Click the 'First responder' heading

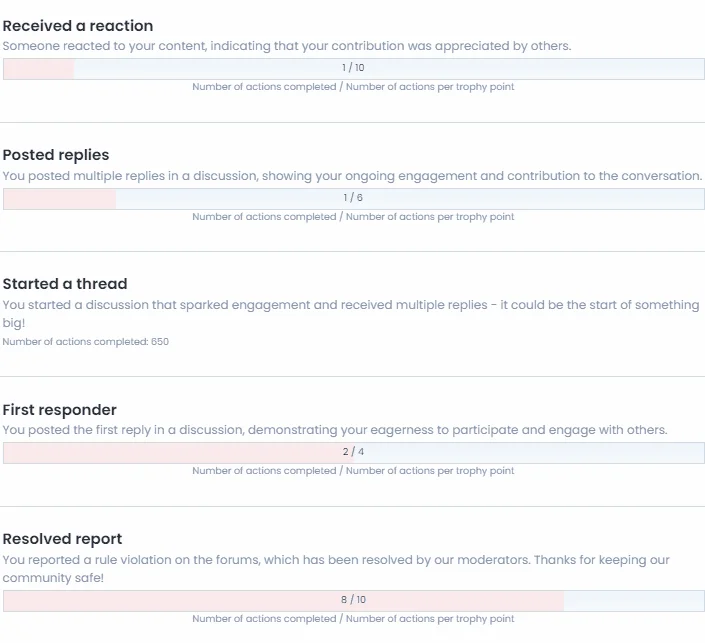pos(59,410)
